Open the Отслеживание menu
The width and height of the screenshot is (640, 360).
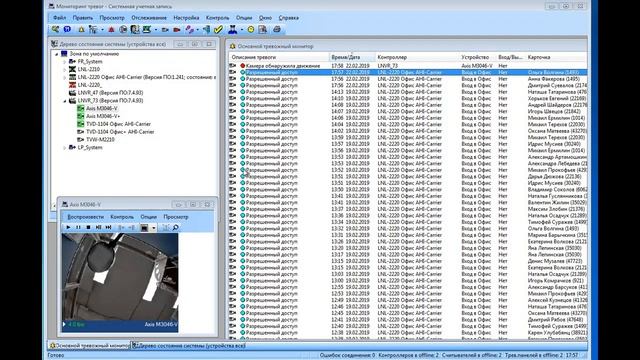[x=149, y=18]
